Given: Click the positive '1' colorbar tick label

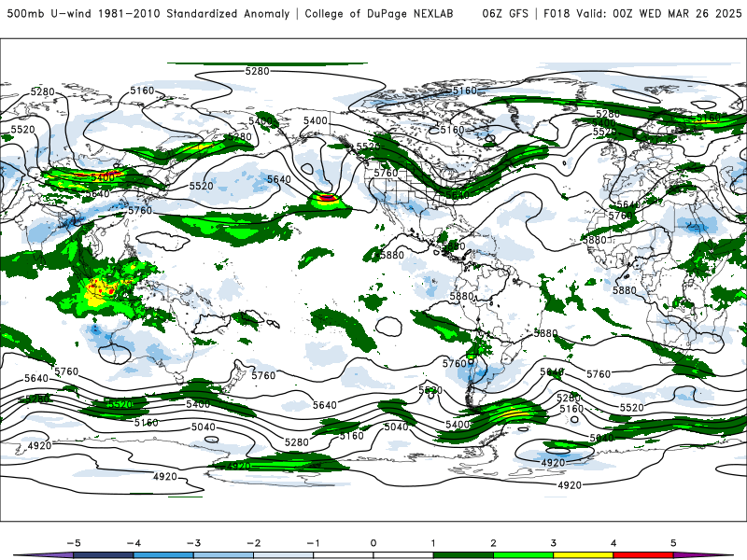Looking at the screenshot, I should 433,543.
